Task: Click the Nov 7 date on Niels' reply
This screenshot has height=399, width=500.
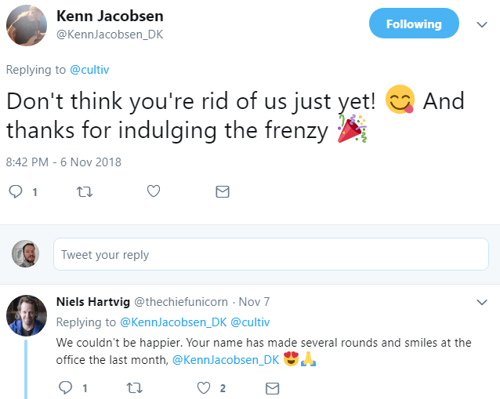Action: click(x=254, y=302)
